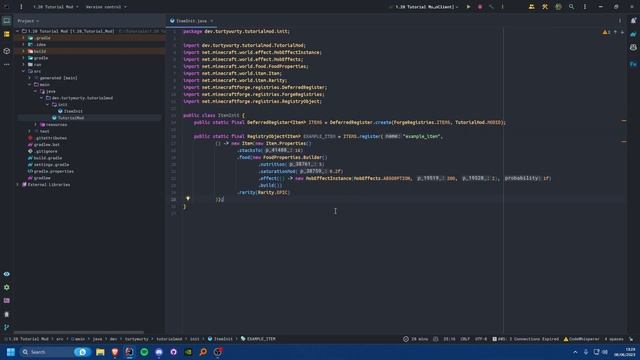Open the Git branch tool window icon
The height and width of the screenshot is (360, 640).
click(7, 327)
